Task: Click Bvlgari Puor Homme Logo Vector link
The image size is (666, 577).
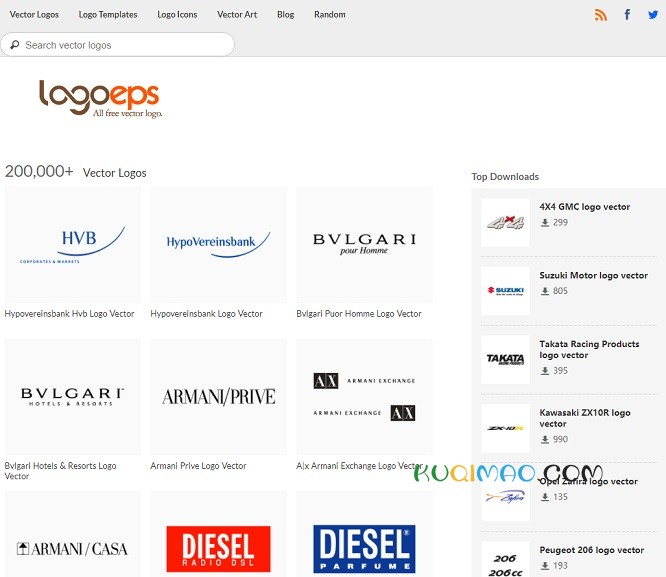Action: pyautogui.click(x=359, y=314)
